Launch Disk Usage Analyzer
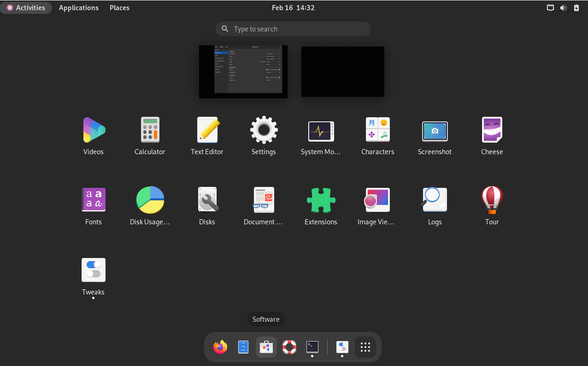Viewport: 588px width, 366px height. pyautogui.click(x=150, y=200)
